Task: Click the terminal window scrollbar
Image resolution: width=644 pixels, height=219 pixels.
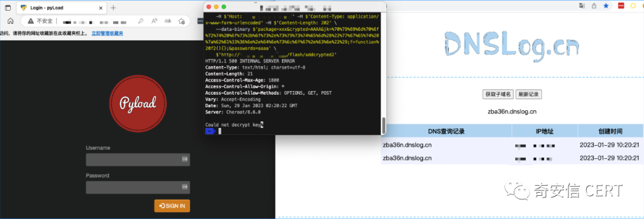Action: pos(383,126)
